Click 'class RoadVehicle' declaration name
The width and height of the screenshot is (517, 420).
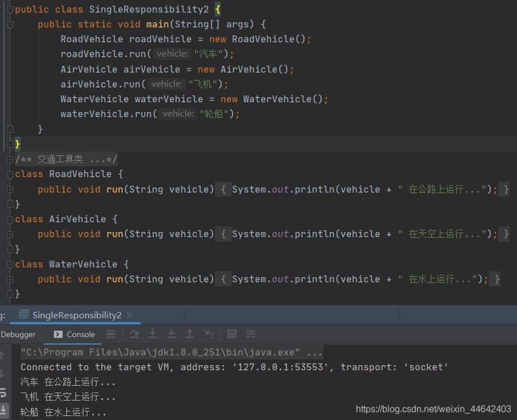click(81, 174)
